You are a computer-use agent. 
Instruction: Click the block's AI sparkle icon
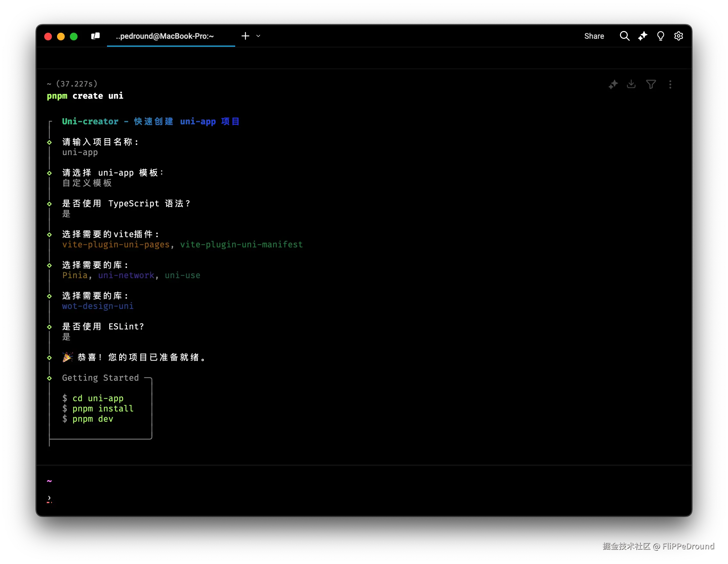[x=613, y=85]
